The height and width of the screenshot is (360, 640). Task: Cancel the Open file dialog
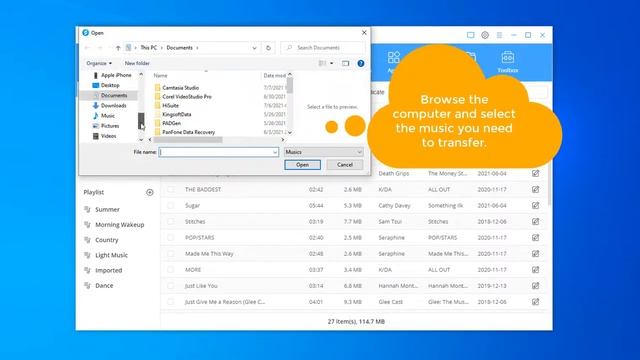click(345, 165)
